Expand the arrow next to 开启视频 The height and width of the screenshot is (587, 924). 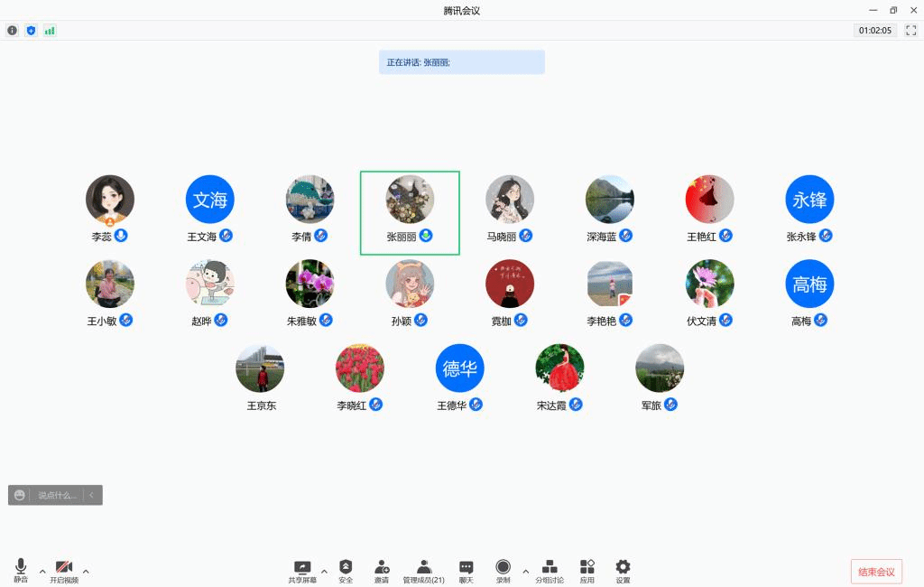(x=86, y=571)
